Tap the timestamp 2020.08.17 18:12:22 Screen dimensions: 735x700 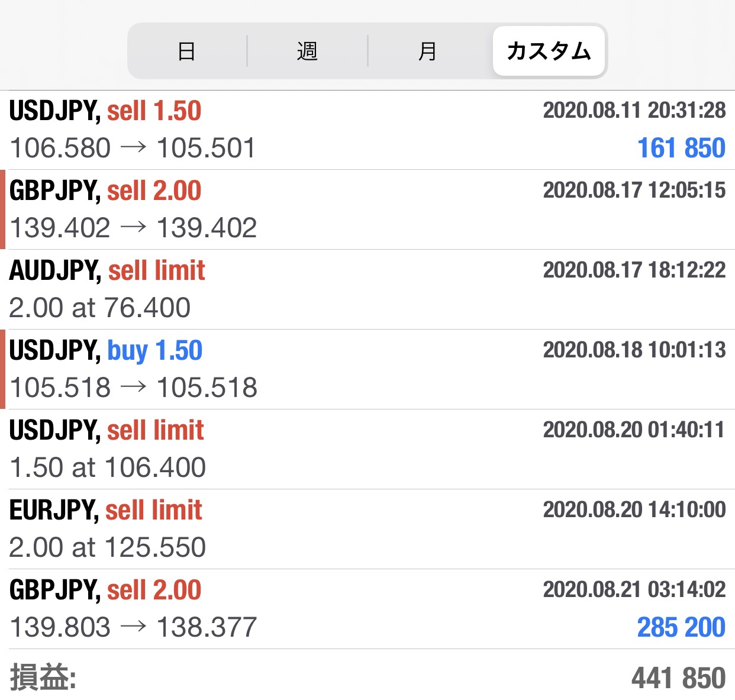[x=634, y=270]
